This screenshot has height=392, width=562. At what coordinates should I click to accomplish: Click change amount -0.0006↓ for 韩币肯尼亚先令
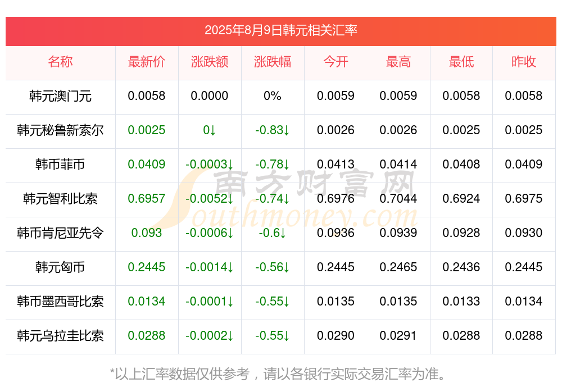tap(210, 233)
